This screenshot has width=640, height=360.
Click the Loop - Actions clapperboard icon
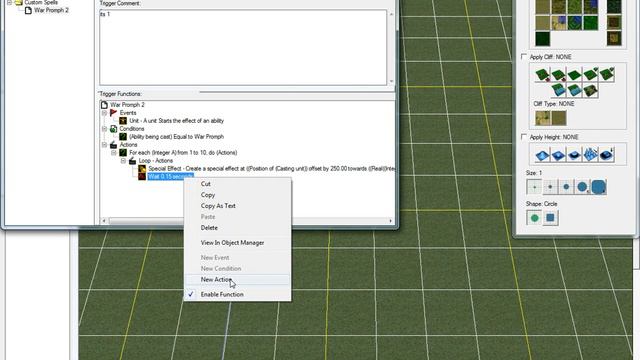(x=133, y=161)
